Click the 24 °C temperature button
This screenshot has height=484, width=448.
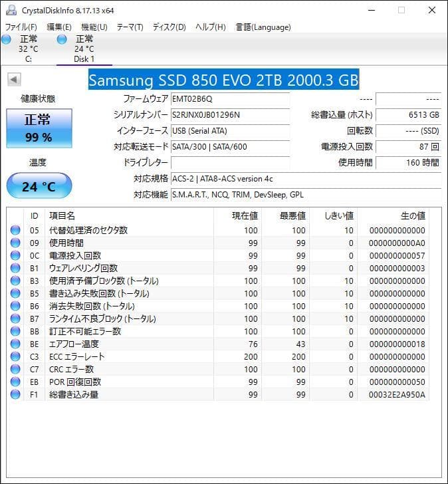pyautogui.click(x=39, y=186)
